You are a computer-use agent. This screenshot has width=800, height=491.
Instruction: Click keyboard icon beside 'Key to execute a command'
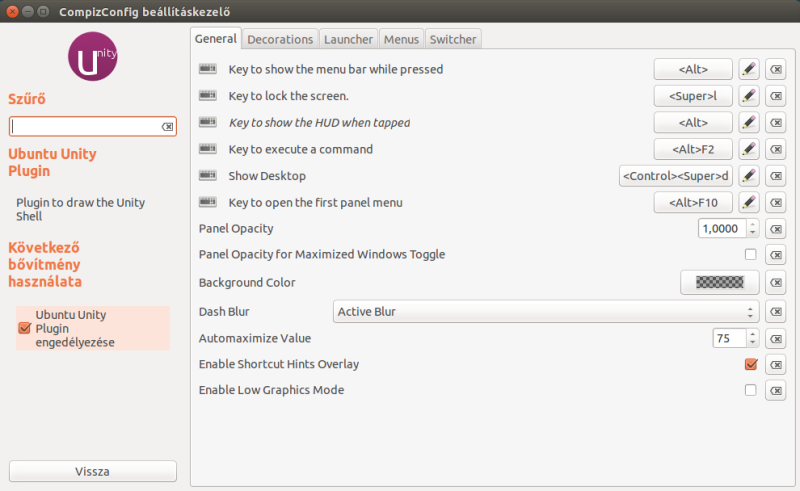pos(208,149)
